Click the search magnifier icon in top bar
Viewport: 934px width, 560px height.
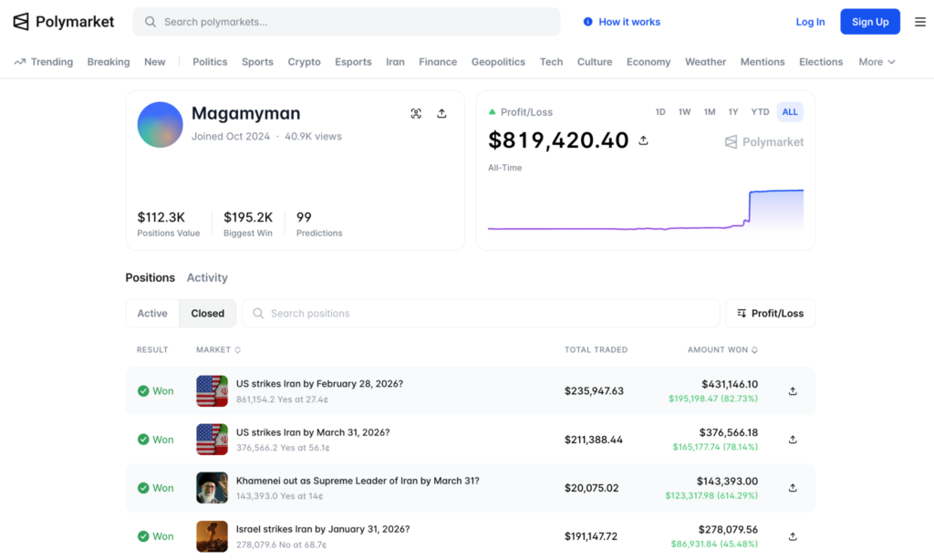click(150, 22)
